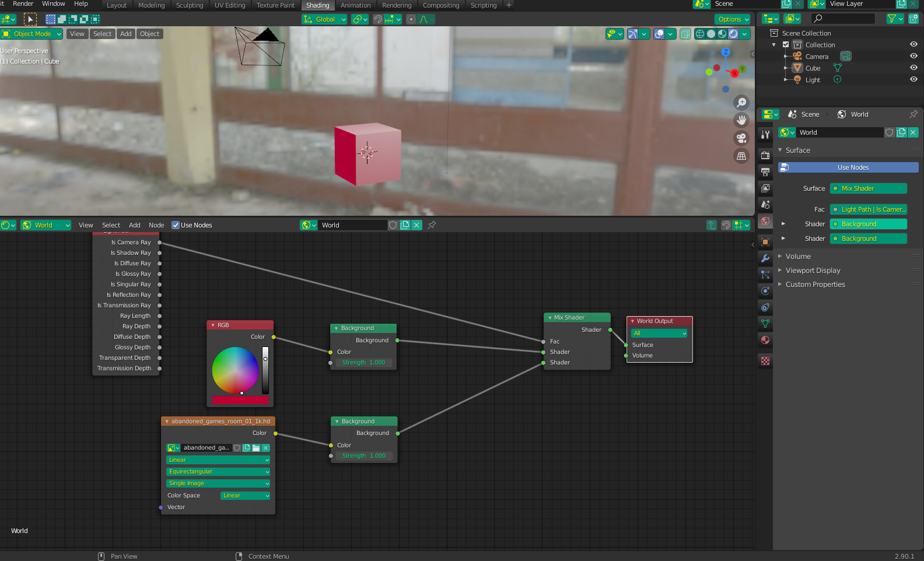
Task: Open the Color Space Linear dropdown
Action: coord(245,496)
